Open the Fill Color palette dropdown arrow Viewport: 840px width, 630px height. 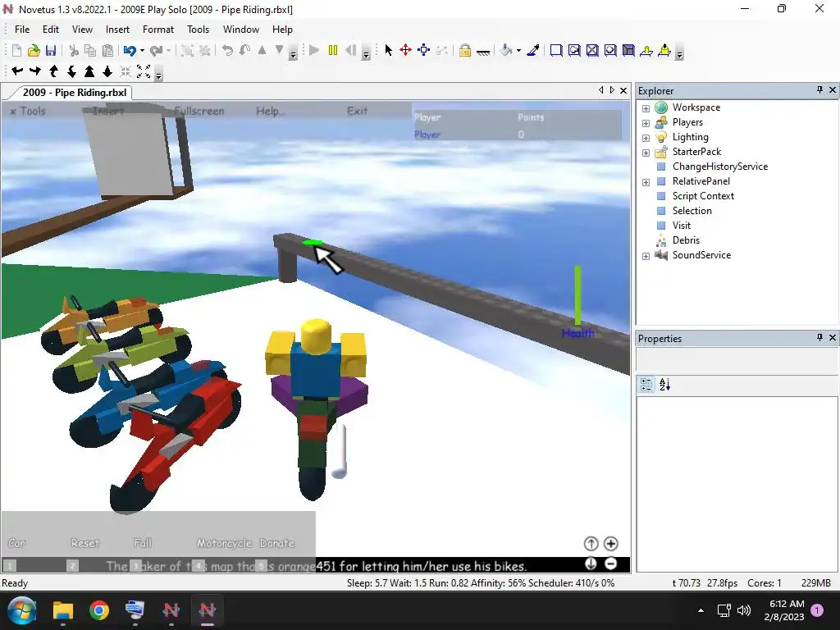pos(518,51)
